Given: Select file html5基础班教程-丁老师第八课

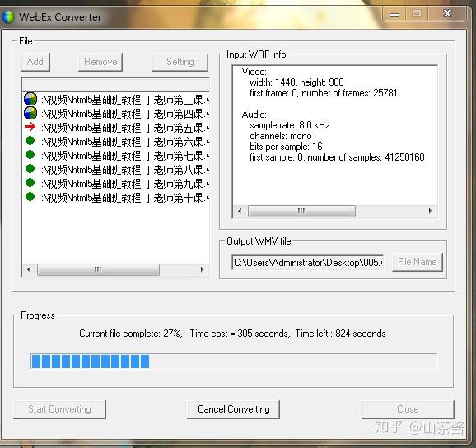Looking at the screenshot, I should pyautogui.click(x=124, y=170).
